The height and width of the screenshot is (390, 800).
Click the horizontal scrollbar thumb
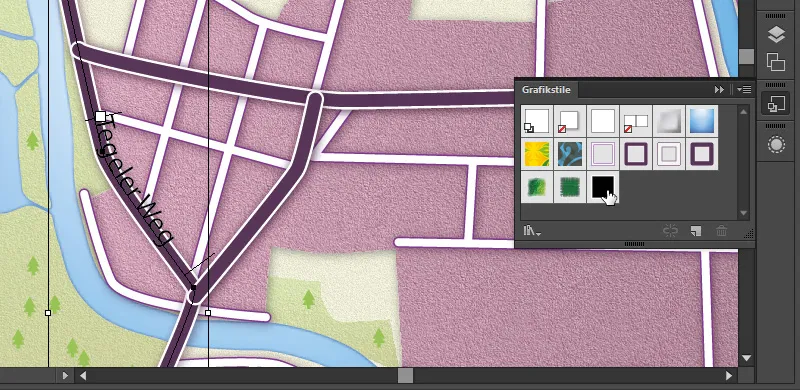[405, 376]
